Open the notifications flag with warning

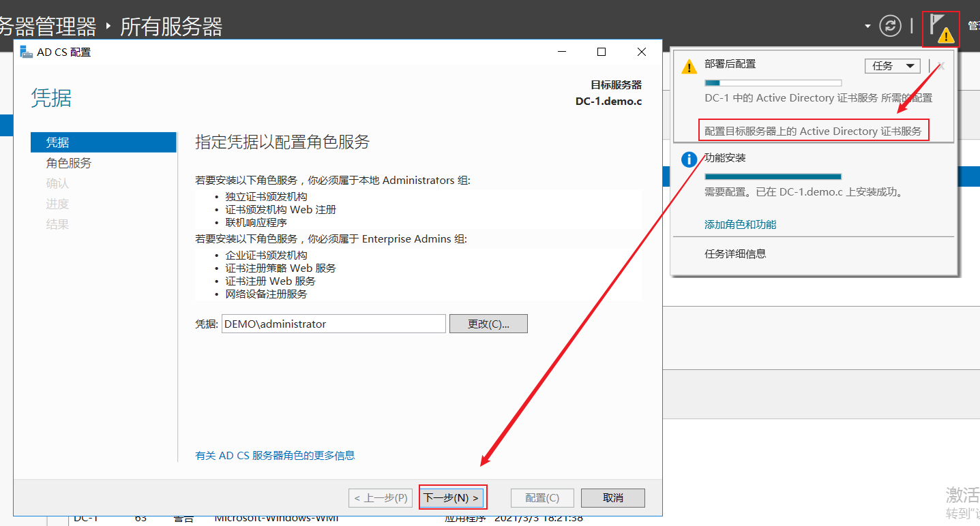pos(940,29)
